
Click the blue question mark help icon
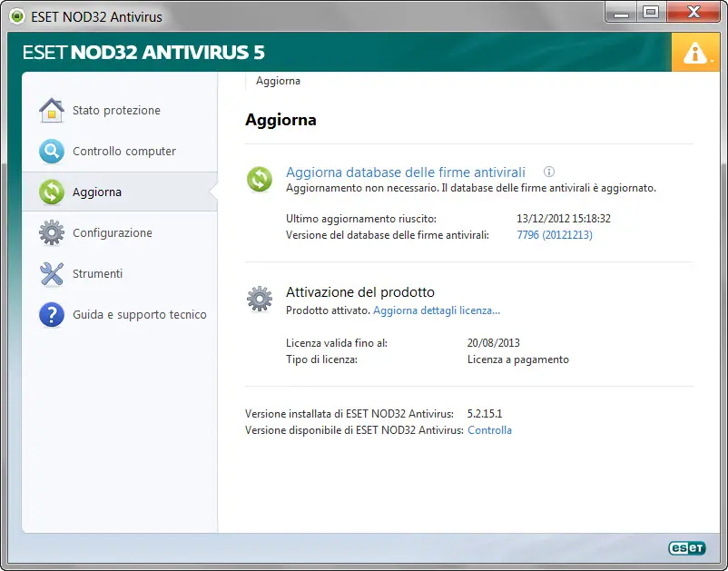click(52, 314)
